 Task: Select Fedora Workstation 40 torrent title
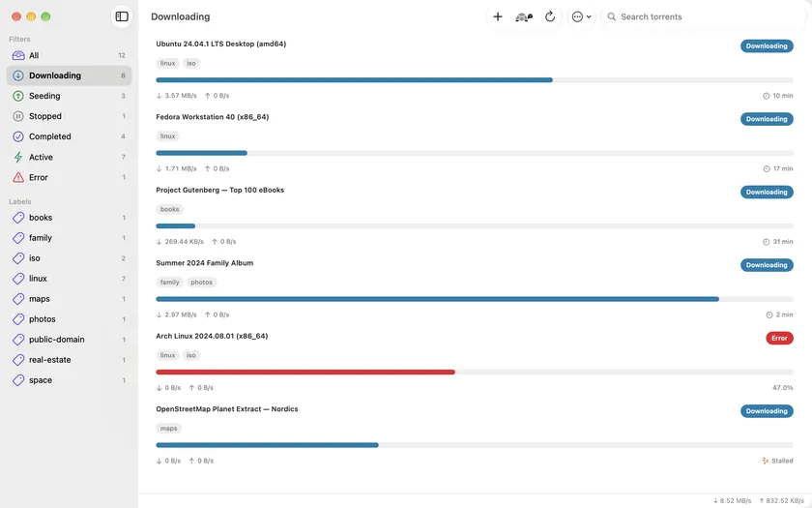tap(213, 117)
